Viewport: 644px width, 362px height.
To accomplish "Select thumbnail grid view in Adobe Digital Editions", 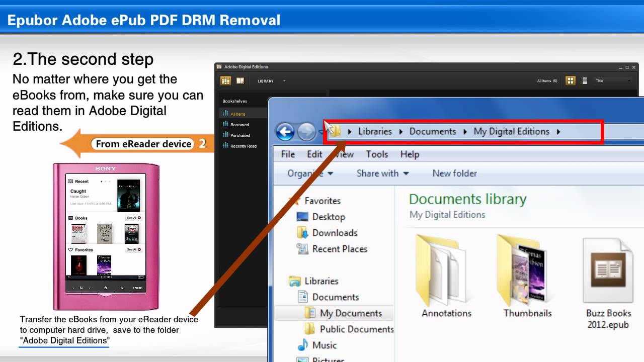I will (x=570, y=80).
